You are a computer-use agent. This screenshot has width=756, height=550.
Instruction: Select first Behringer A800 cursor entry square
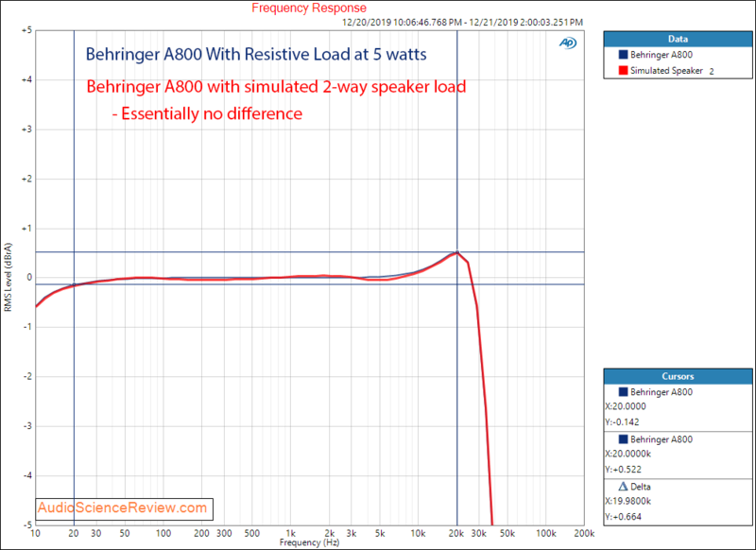click(x=624, y=391)
